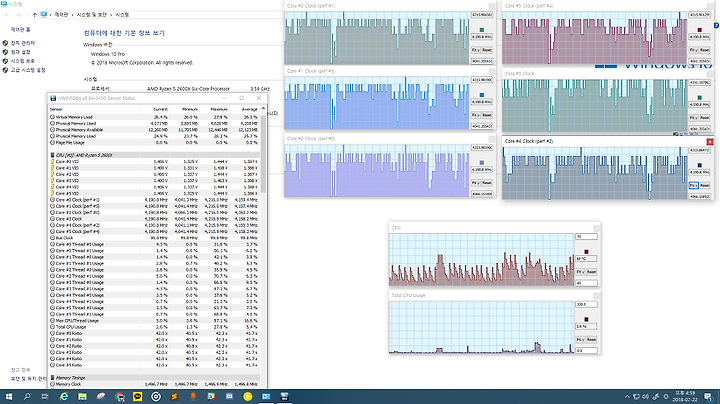Click Current column header in HWiNFO

(160, 109)
